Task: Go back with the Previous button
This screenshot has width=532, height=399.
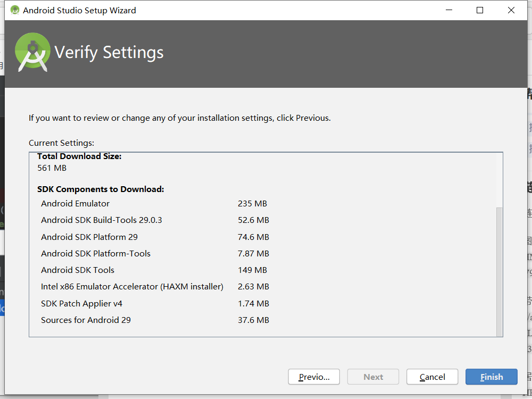Action: click(x=314, y=377)
